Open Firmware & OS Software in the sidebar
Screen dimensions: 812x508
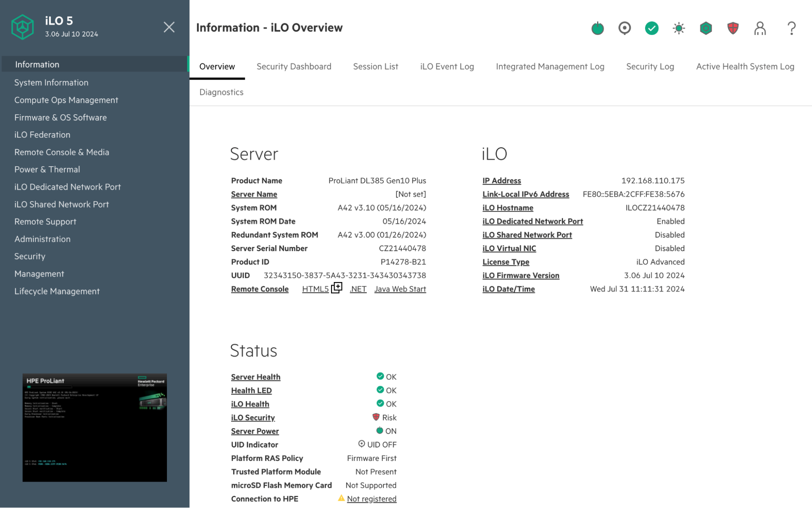(x=61, y=117)
